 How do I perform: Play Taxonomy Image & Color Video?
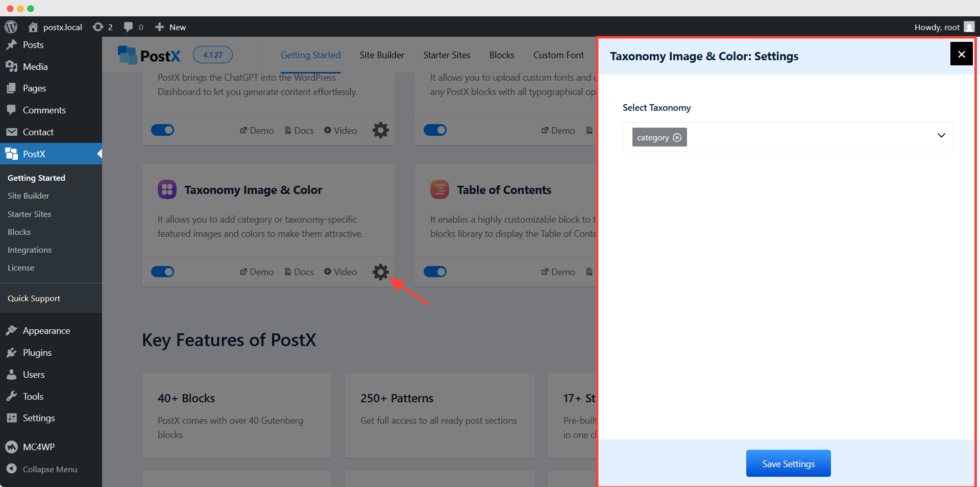[340, 272]
